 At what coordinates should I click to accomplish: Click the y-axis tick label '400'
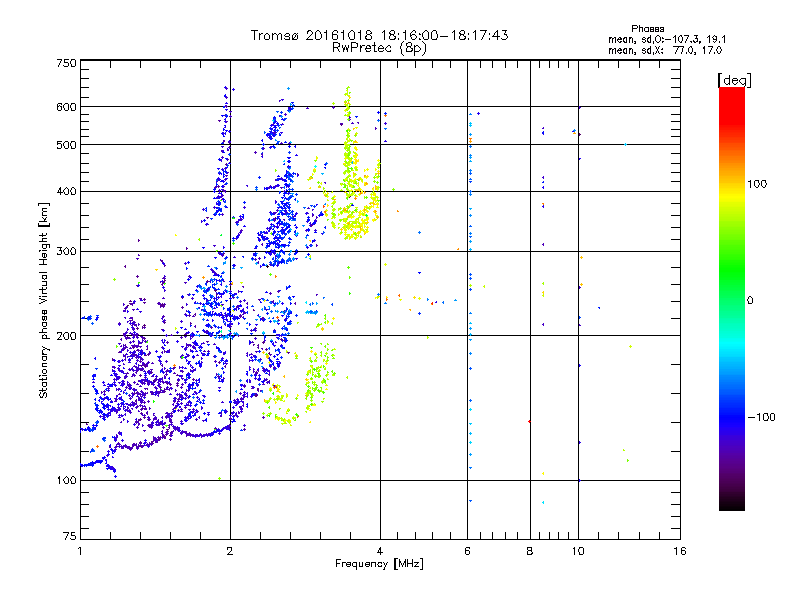tap(66, 191)
